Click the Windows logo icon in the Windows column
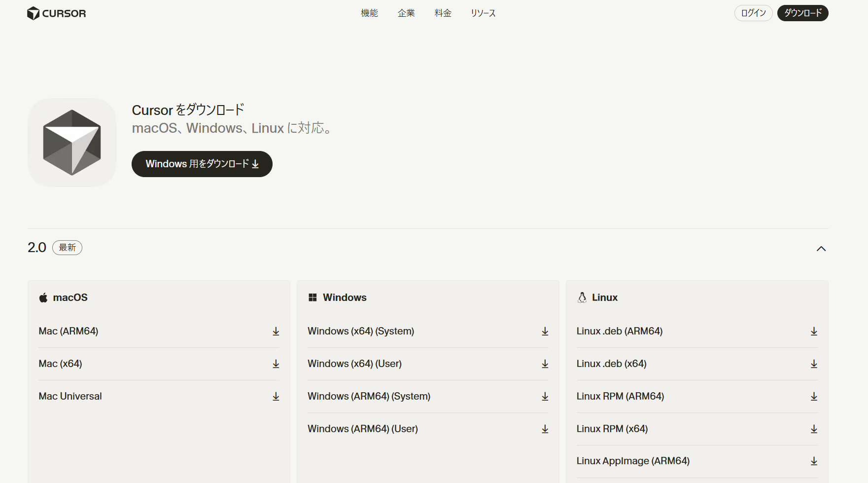Image resolution: width=868 pixels, height=483 pixels. (312, 297)
